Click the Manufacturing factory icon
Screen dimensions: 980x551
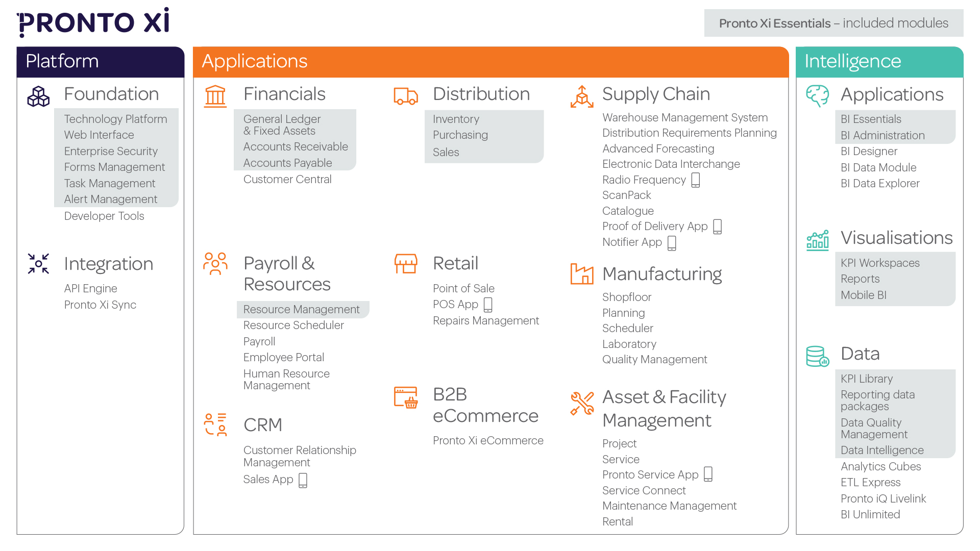tap(582, 274)
